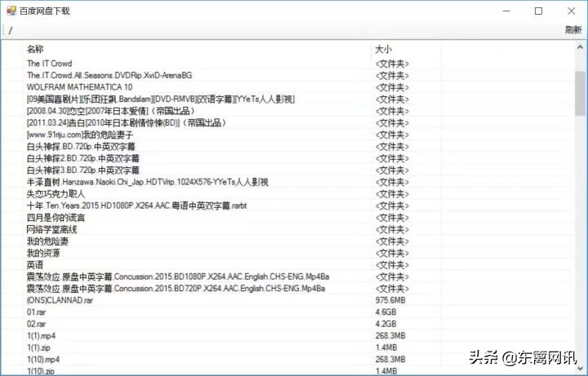Click the 大小 column header
Image resolution: width=588 pixels, height=376 pixels.
[x=384, y=49]
